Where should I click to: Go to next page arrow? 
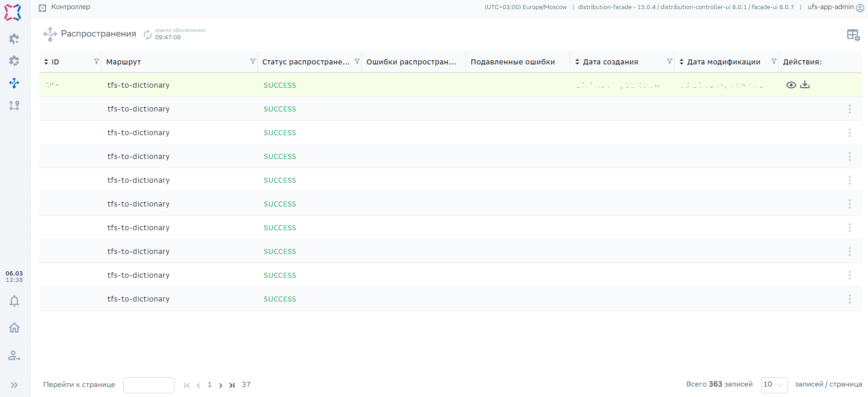pyautogui.click(x=221, y=385)
